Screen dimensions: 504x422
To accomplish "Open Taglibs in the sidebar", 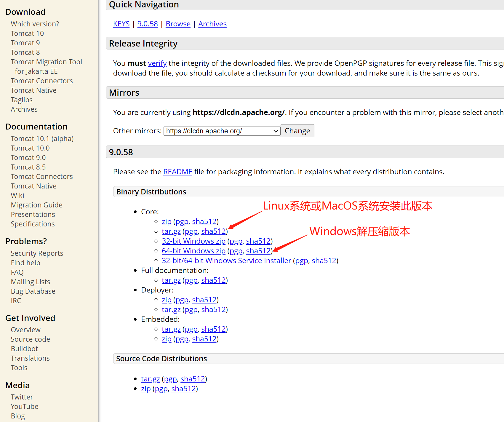I will click(x=22, y=100).
